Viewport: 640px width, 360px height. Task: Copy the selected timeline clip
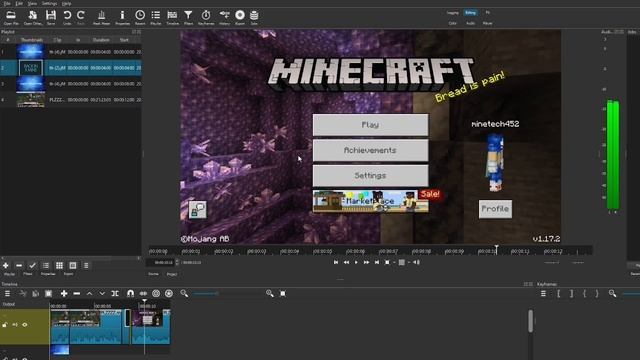[x=36, y=293]
